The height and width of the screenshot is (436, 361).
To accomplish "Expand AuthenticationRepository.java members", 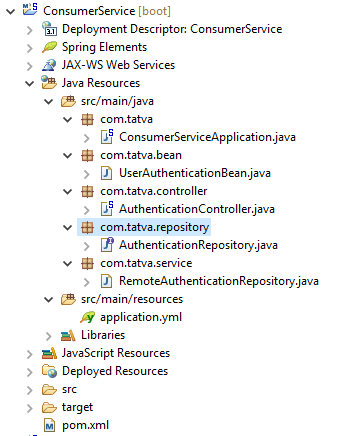I will (87, 246).
